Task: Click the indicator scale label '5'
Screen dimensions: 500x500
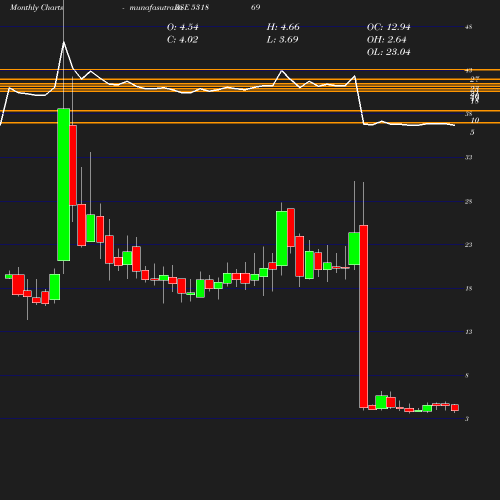Action: tap(472, 132)
